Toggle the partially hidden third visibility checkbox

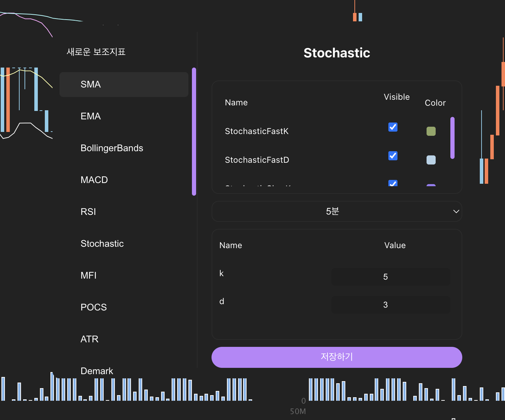coord(393,183)
